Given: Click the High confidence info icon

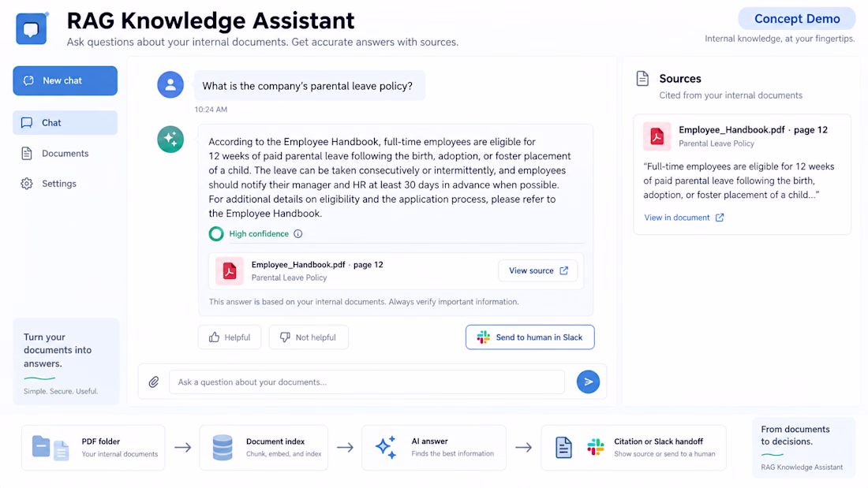Looking at the screenshot, I should [x=297, y=234].
